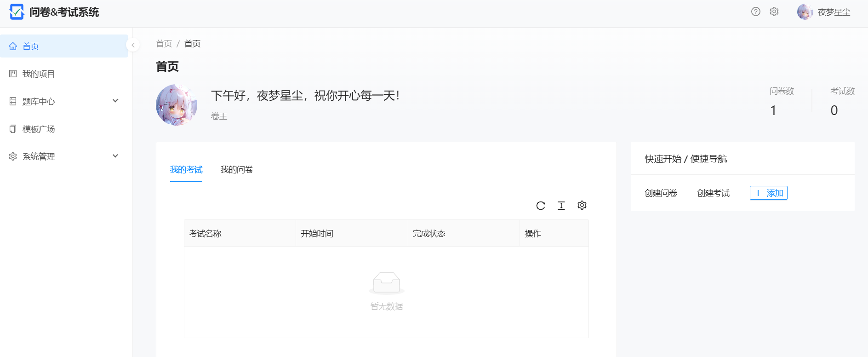Collapse the sidebar with the arrow toggle

133,45
